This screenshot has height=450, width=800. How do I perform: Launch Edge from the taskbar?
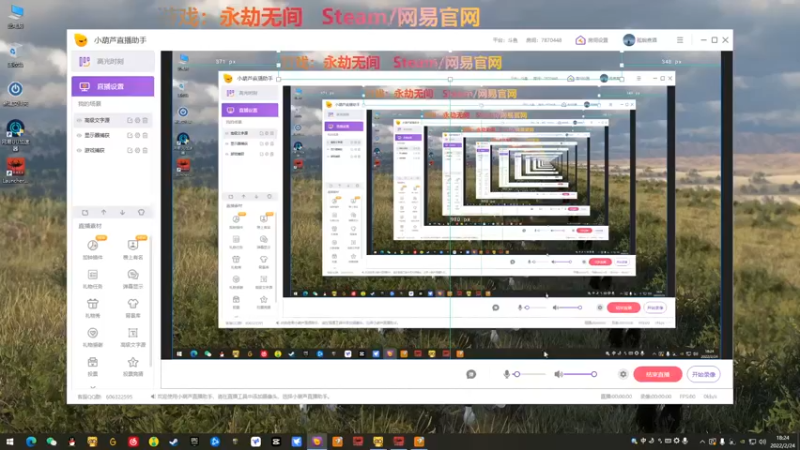click(x=31, y=442)
